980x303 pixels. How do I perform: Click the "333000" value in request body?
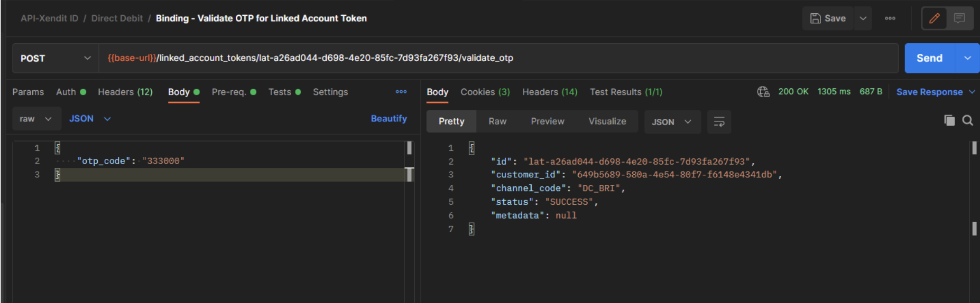click(x=163, y=161)
